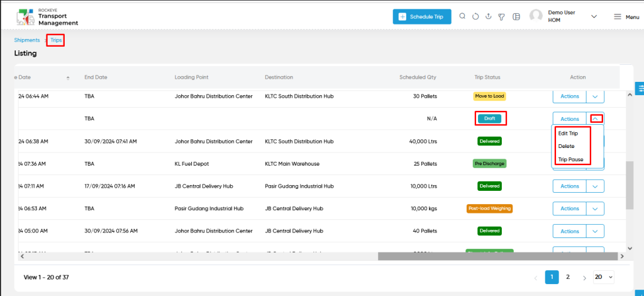This screenshot has width=644, height=296.
Task: Go to page 2 of the listing
Action: point(568,277)
